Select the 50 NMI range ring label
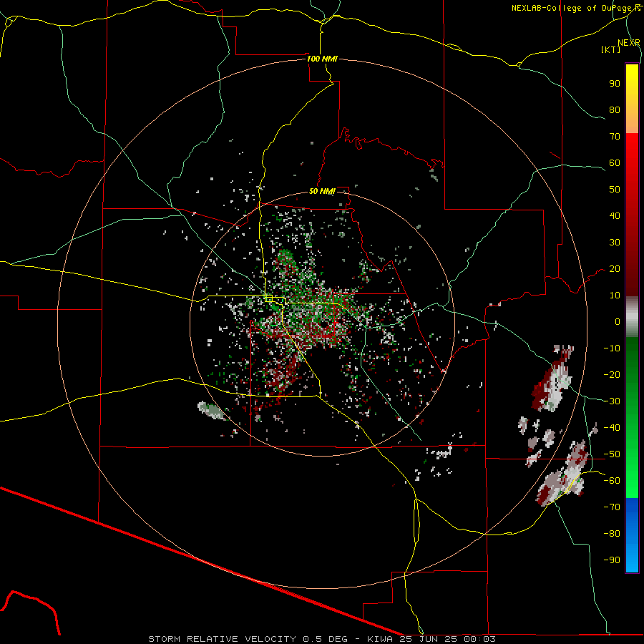This screenshot has height=644, width=644. point(322,191)
